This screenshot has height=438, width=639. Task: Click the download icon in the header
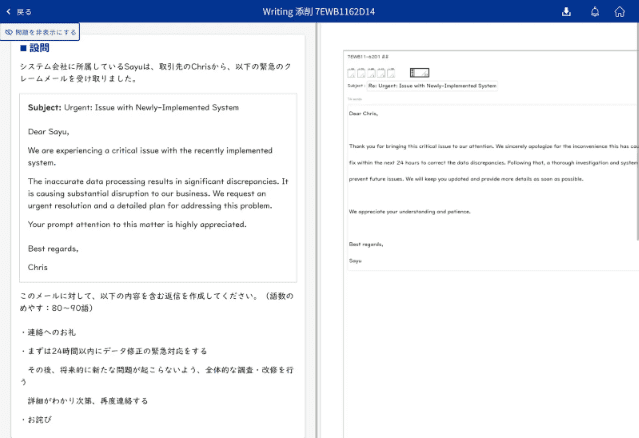[567, 12]
